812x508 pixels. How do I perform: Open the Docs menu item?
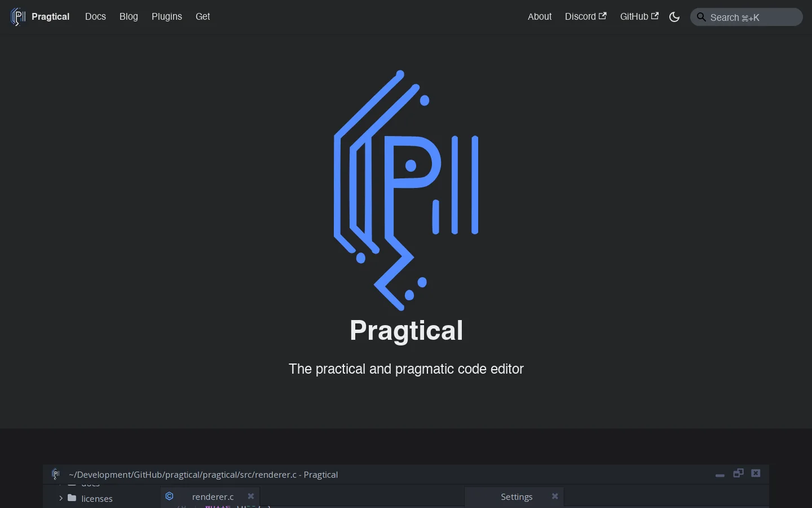point(95,17)
